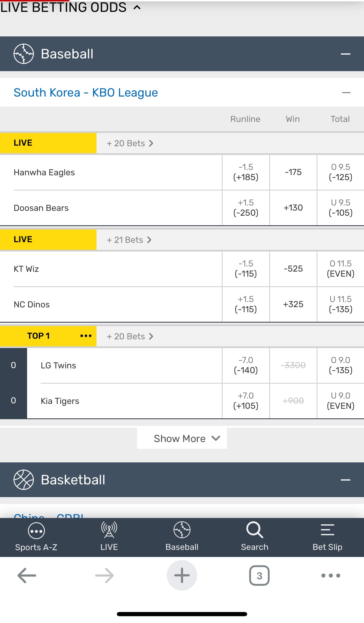Collapse Live Betting Odds header
Screen dimensions: 364x623
[137, 7]
